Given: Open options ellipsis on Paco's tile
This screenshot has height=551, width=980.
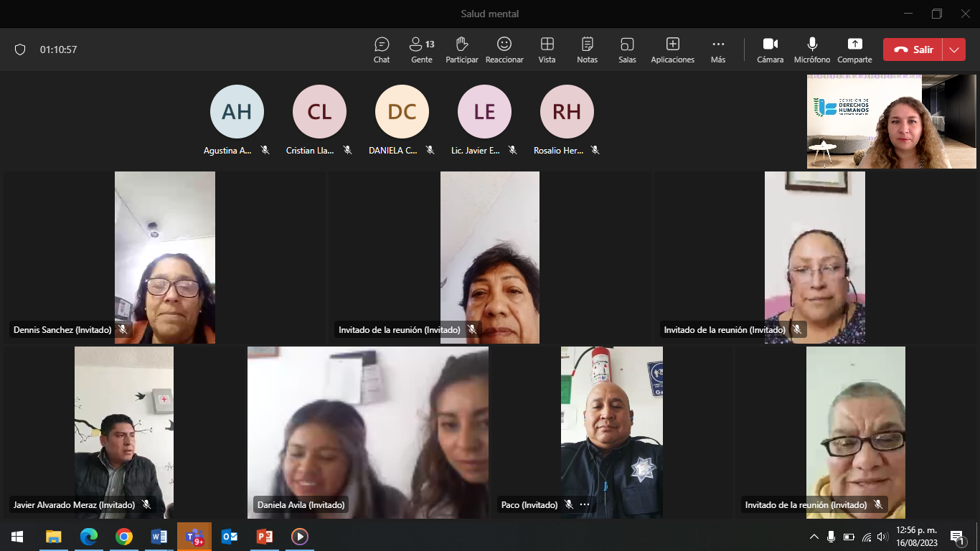Looking at the screenshot, I should pos(584,504).
